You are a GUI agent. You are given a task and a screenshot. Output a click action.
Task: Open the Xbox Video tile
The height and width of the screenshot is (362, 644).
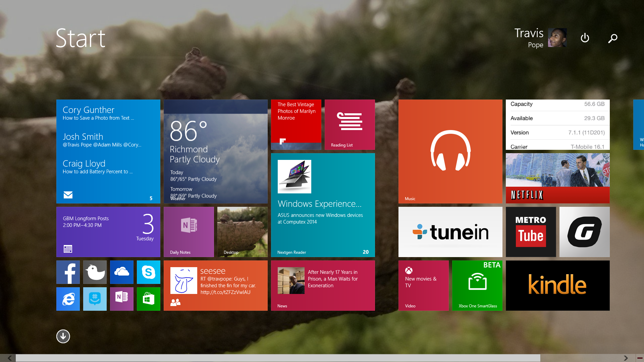424,286
